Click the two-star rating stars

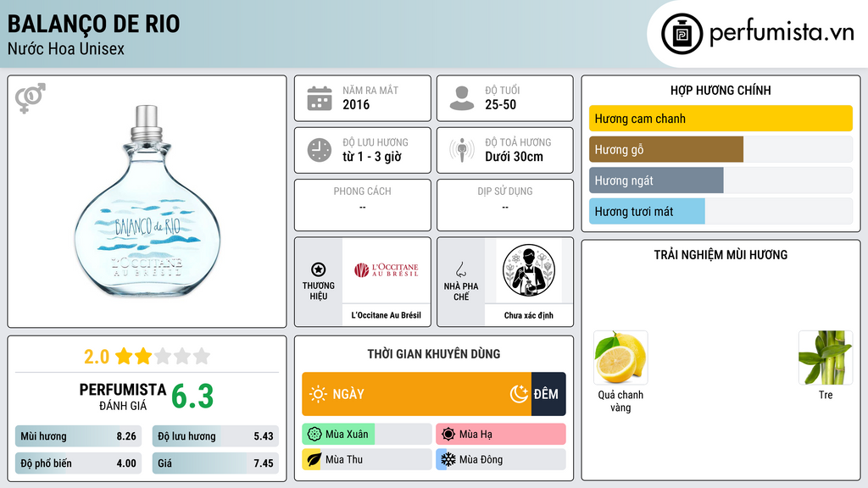click(163, 356)
